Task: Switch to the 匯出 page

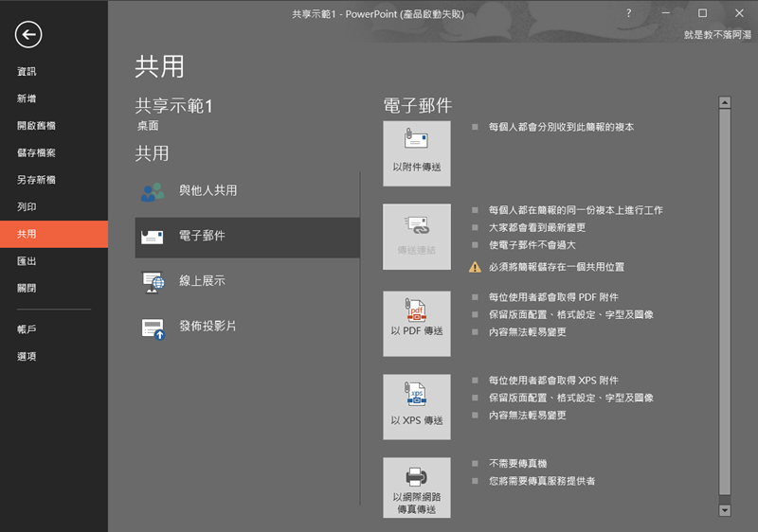Action: click(27, 261)
